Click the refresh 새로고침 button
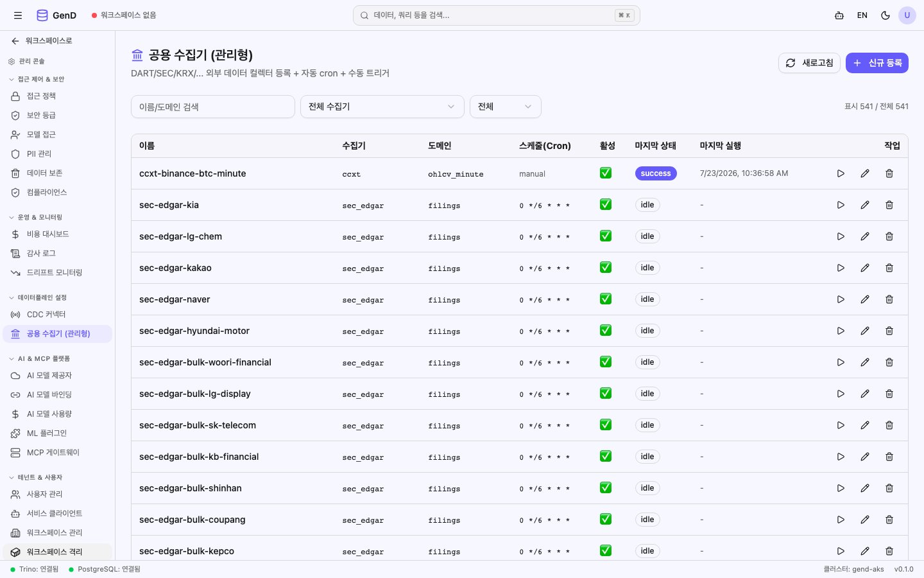Viewport: 924px width, 578px height. 809,63
